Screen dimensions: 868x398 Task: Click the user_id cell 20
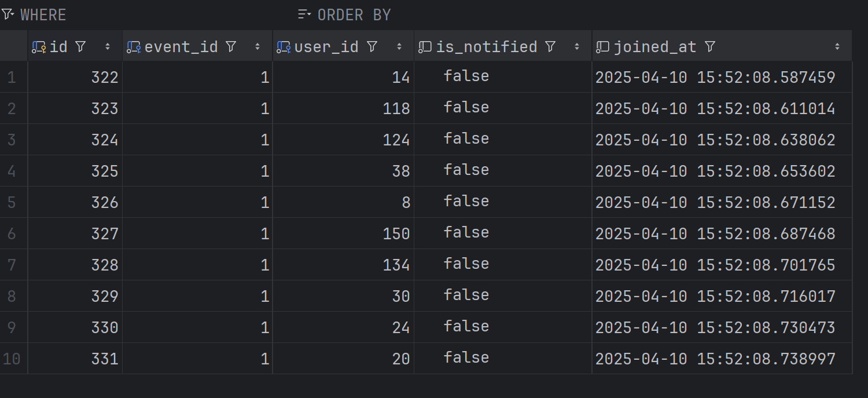[344, 359]
